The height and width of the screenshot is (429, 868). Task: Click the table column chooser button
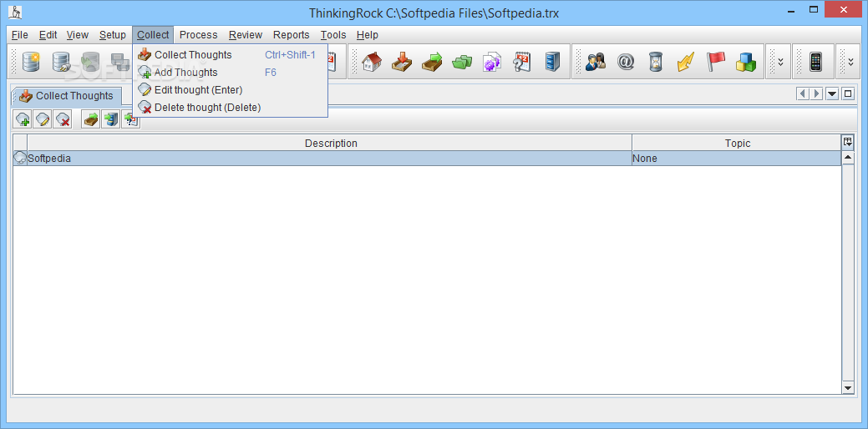click(847, 142)
